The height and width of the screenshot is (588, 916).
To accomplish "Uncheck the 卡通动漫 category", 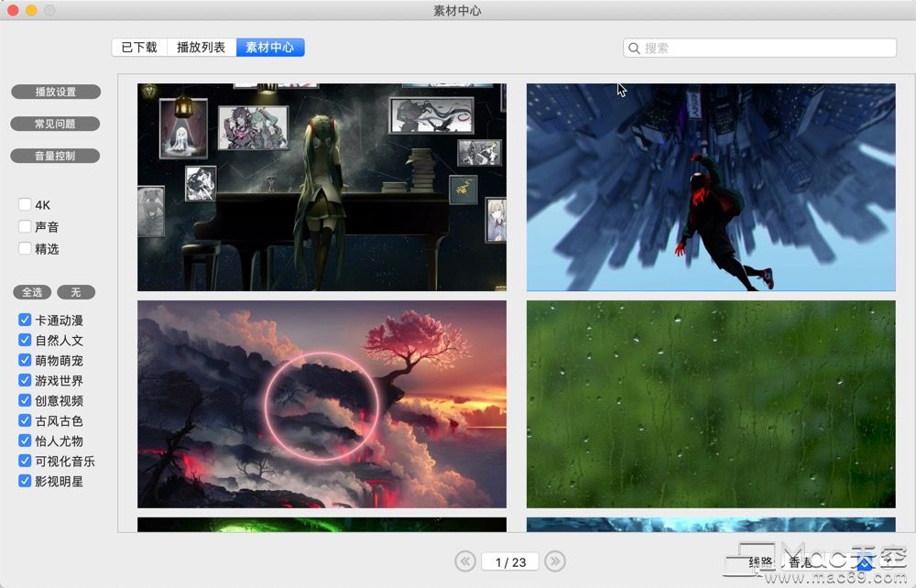I will coord(25,320).
